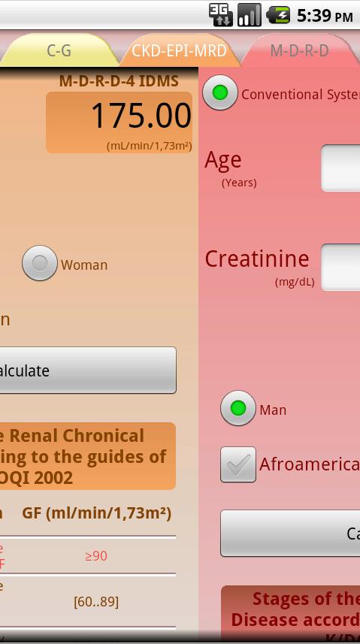This screenshot has width=360, height=644.
Task: Focus the Age input field
Action: (340, 168)
